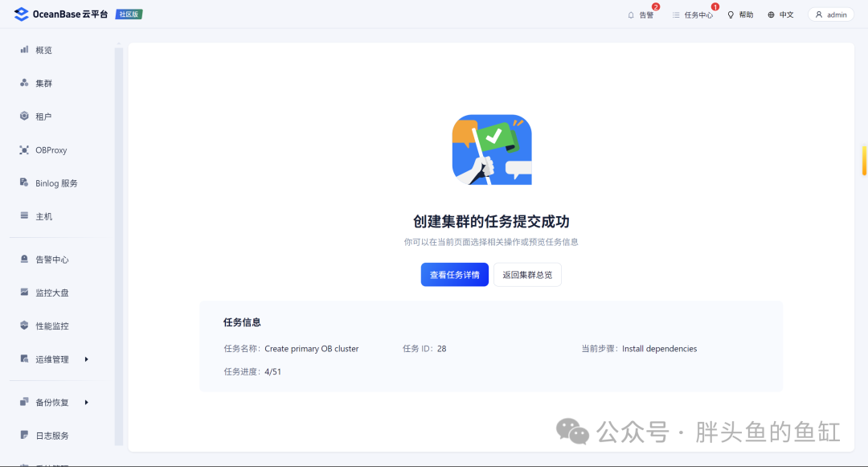This screenshot has height=467, width=868.
Task: Click the 查看任务详情 button
Action: click(454, 274)
